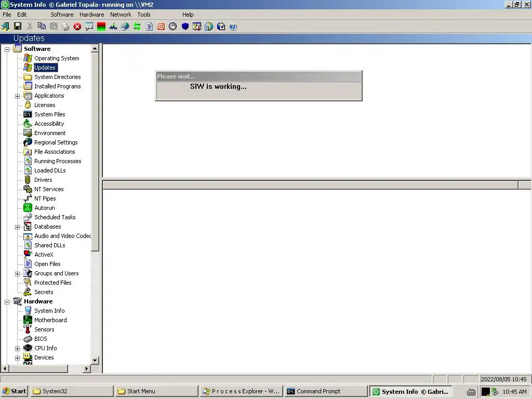The width and height of the screenshot is (532, 399).
Task: Switch to Command Prompt taskbar button
Action: (326, 391)
